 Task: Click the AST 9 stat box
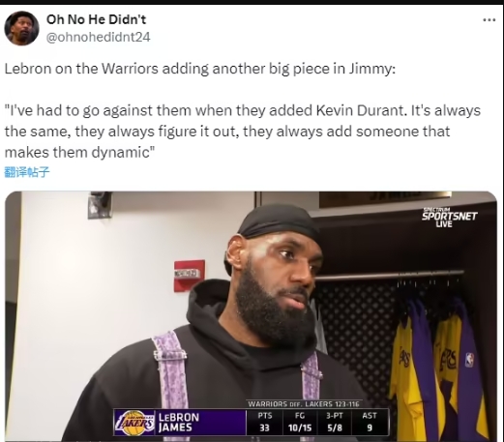coord(370,423)
